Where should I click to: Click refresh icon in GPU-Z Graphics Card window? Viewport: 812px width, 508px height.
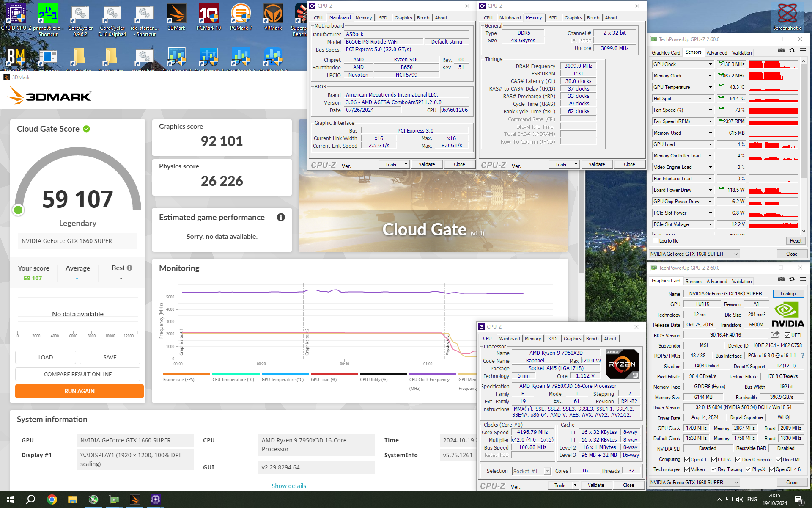792,279
